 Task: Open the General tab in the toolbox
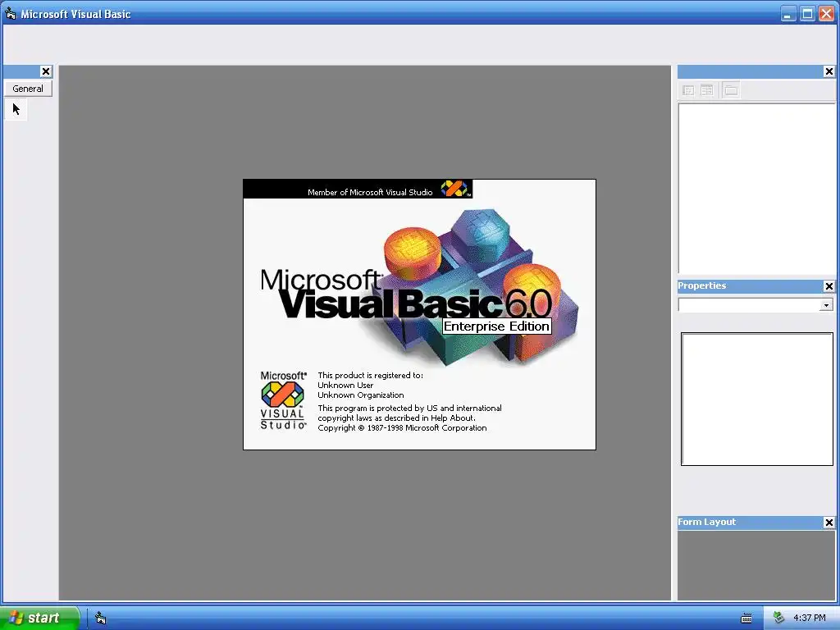[28, 89]
